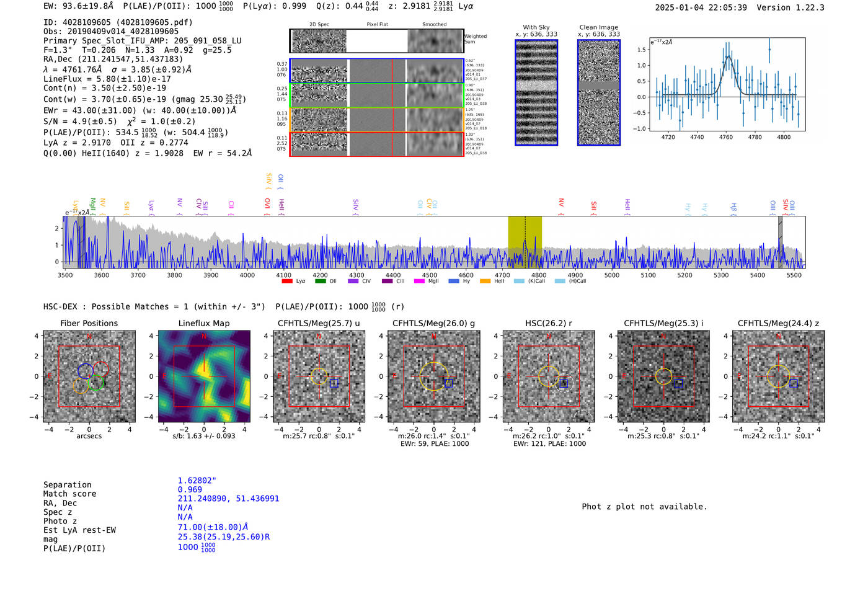Select the green-bordered fiber spectrum row
The height and width of the screenshot is (591, 868).
(x=377, y=95)
